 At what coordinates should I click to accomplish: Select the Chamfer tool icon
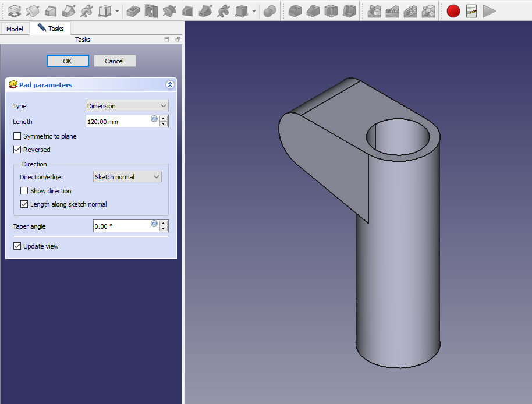coord(313,10)
